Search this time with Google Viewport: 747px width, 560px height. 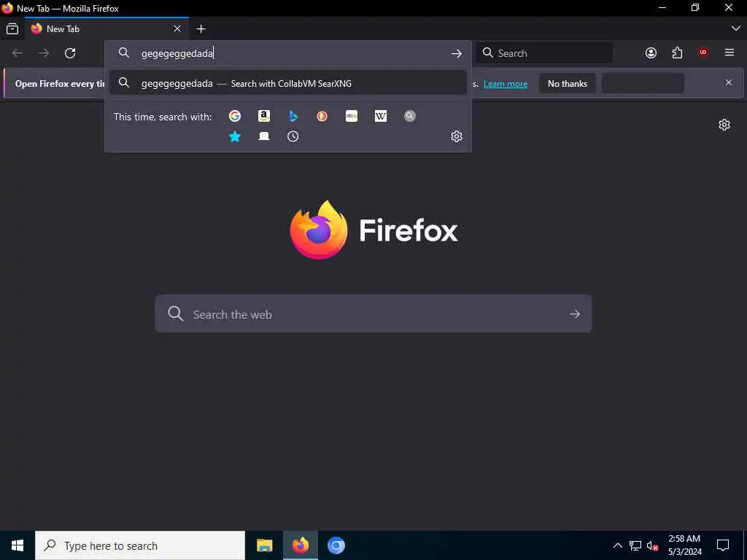click(x=235, y=116)
